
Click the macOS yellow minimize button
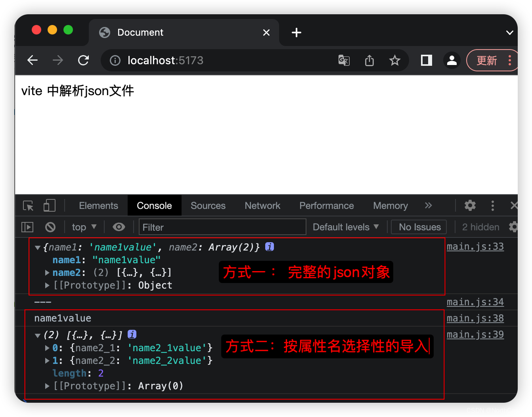52,30
